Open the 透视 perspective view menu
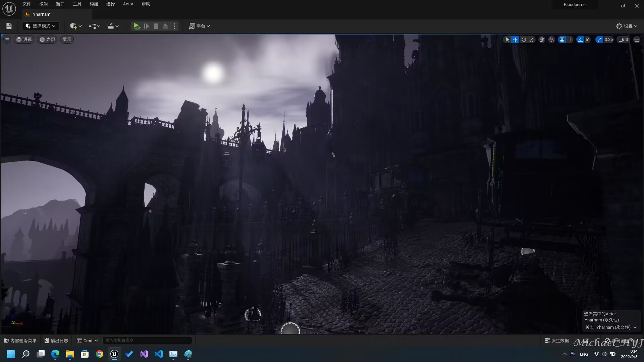Image resolution: width=644 pixels, height=362 pixels. 24,40
